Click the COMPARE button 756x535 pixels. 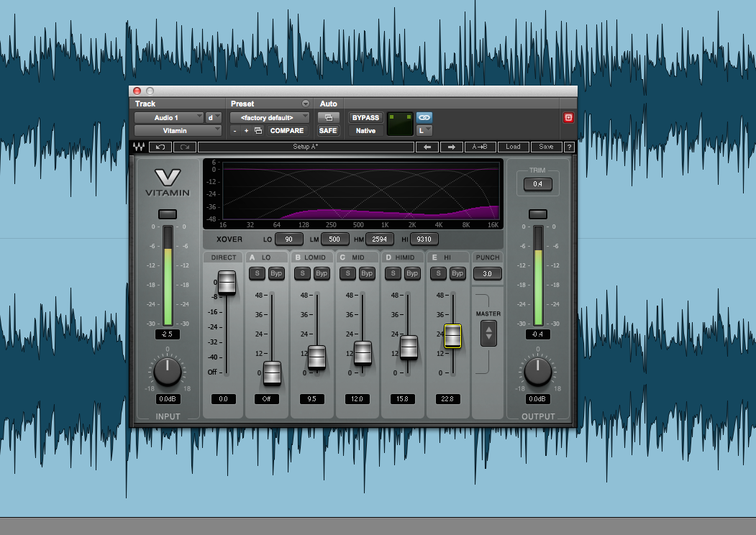[287, 131]
